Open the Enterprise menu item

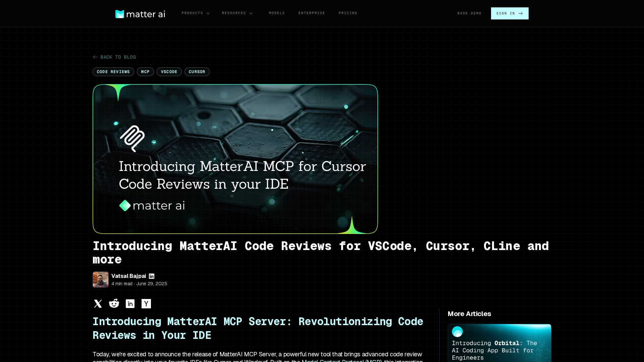312,13
